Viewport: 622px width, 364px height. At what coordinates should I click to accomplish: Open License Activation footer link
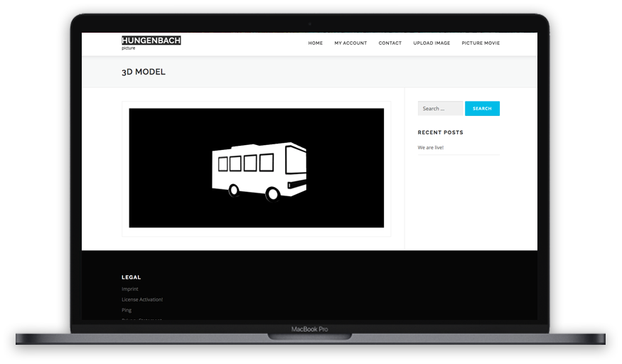[142, 299]
